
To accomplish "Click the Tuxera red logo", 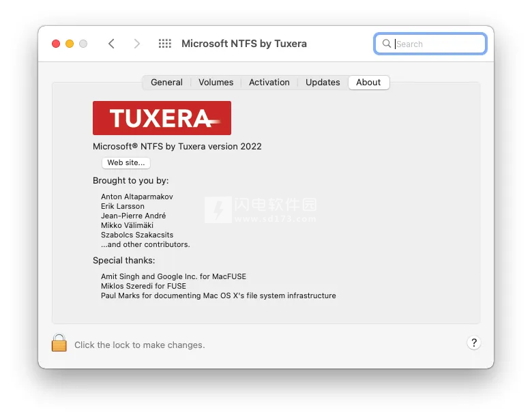I will click(162, 118).
